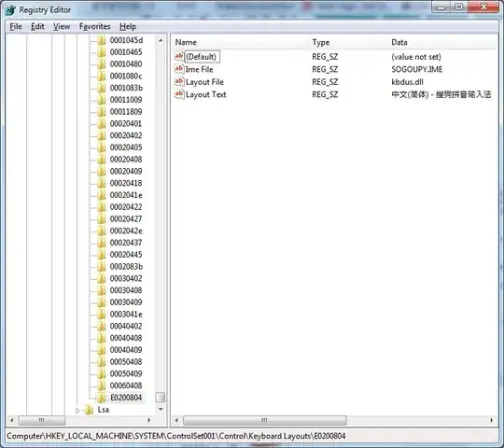This screenshot has height=448, width=504.
Task: Select registry key 00030409
Action: (126, 302)
